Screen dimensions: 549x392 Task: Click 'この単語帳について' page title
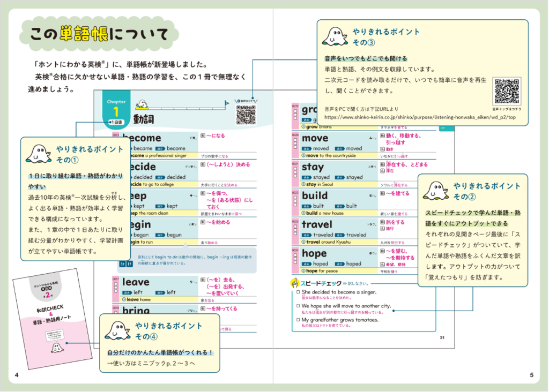coord(99,35)
